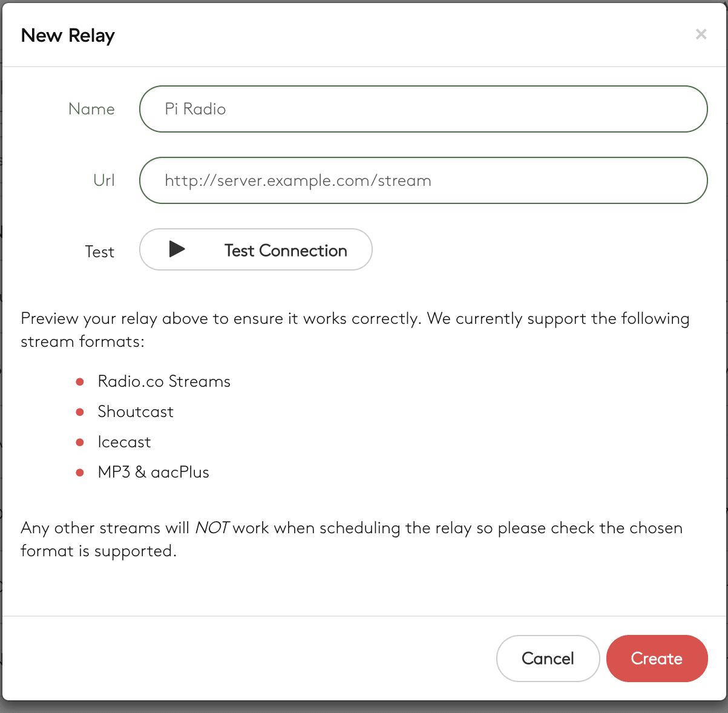Click the red bullet beside MP3 & aacPlus
Screen dimensions: 728x713
(79, 472)
